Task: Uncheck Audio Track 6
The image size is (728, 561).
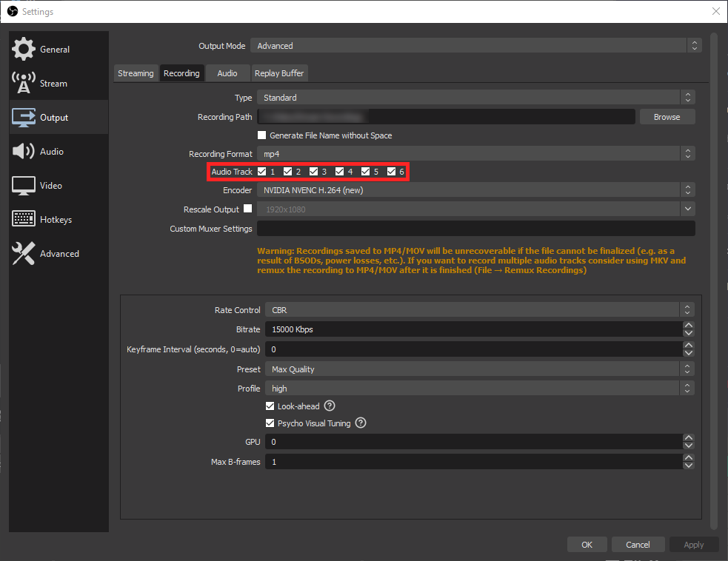Action: pos(391,171)
